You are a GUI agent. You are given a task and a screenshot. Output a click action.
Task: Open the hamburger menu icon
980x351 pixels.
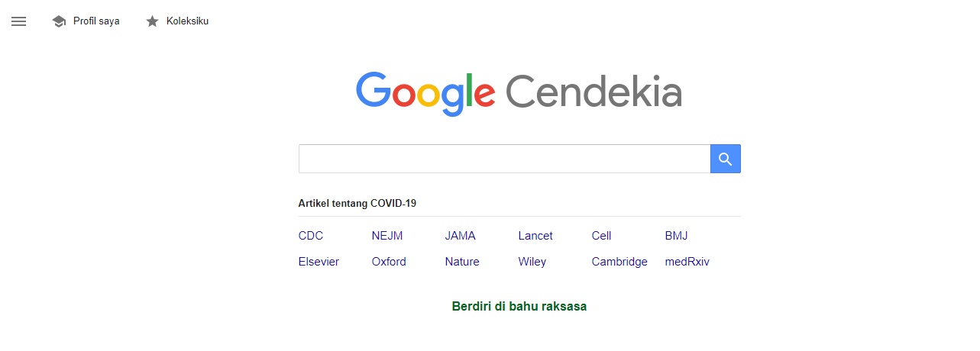tap(19, 21)
